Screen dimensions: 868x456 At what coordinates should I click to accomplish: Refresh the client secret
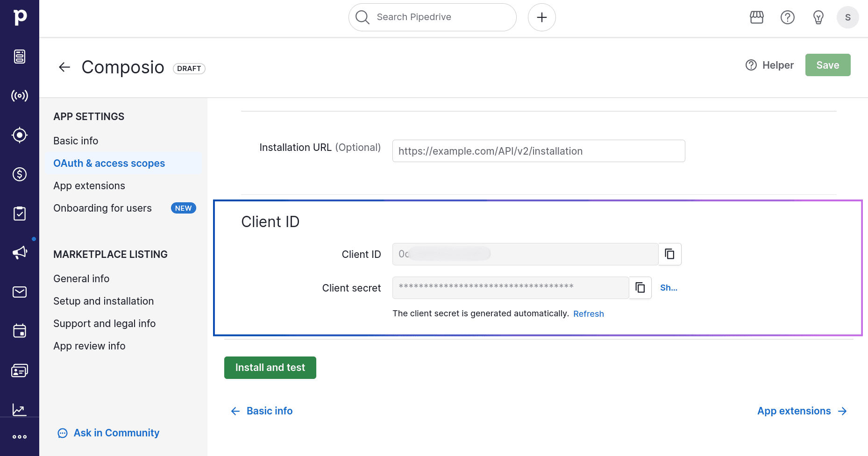(589, 314)
